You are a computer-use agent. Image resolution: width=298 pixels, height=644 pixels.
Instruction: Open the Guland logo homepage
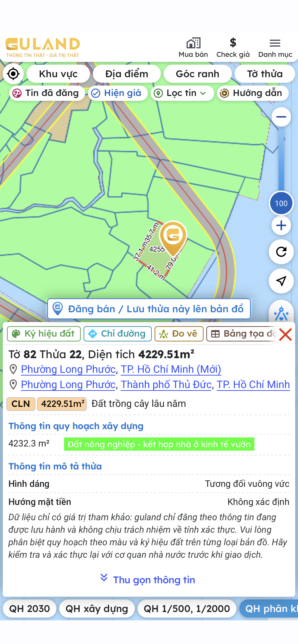pyautogui.click(x=42, y=48)
